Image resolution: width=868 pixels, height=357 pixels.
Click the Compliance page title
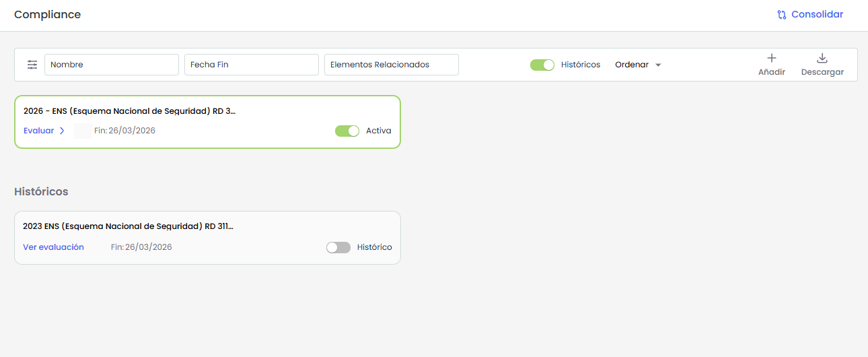tap(47, 15)
